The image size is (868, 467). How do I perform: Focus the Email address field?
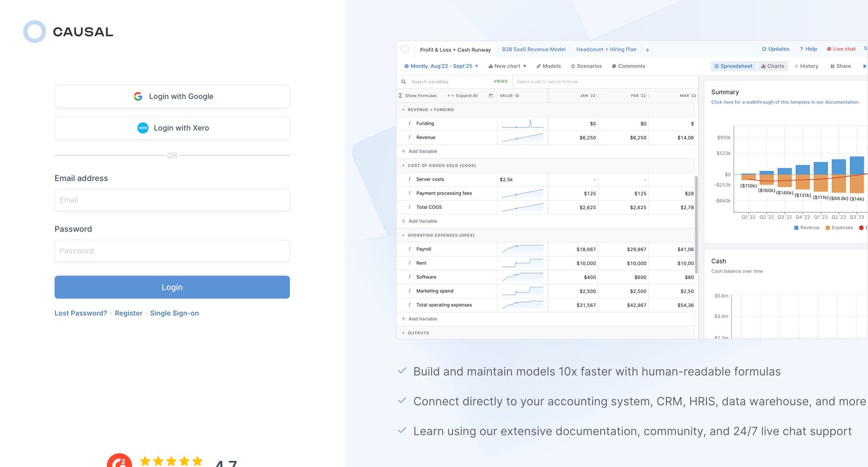click(172, 200)
